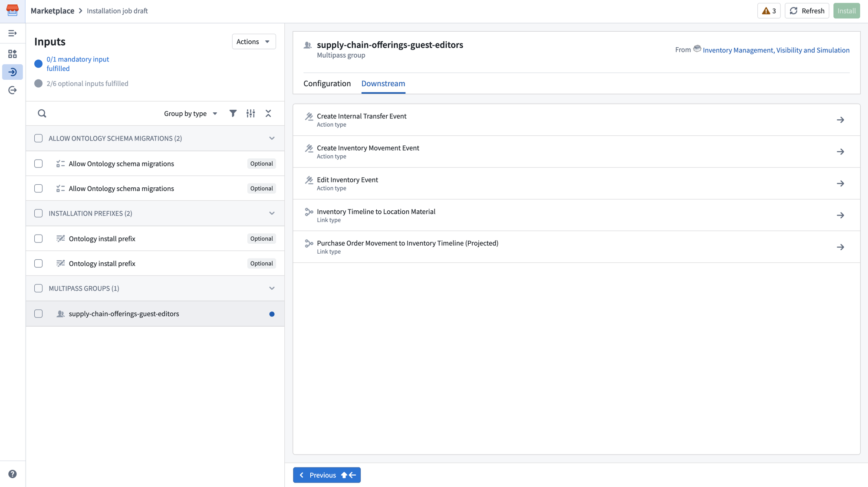Open the Marketplace home logo icon

[13, 10]
